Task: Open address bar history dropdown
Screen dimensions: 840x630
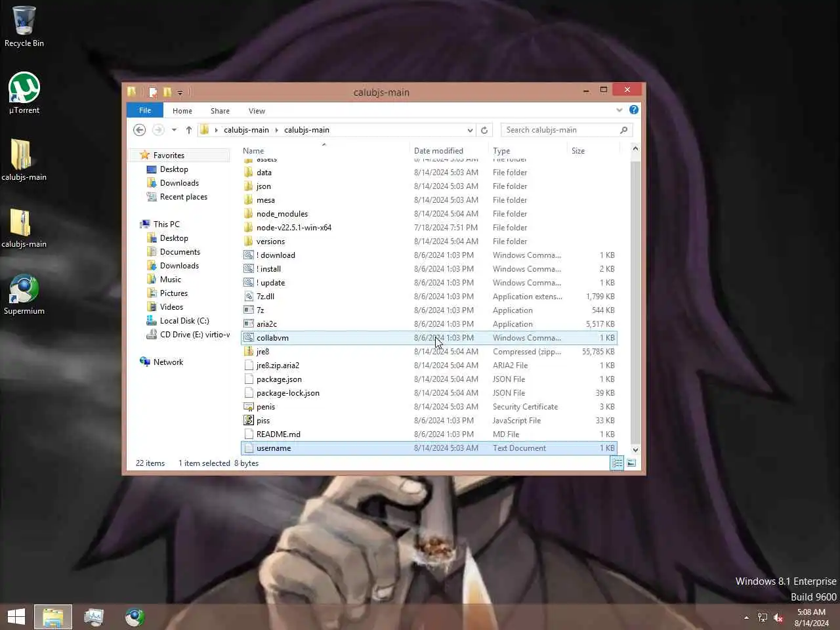Action: tap(470, 130)
